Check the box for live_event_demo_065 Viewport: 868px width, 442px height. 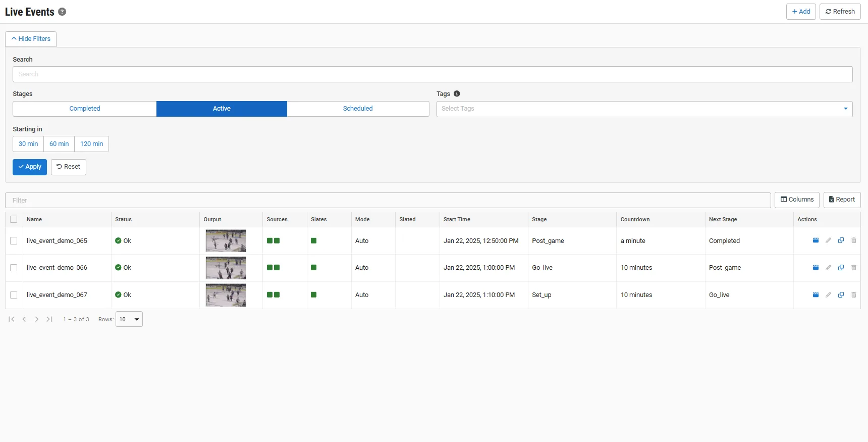pyautogui.click(x=14, y=241)
